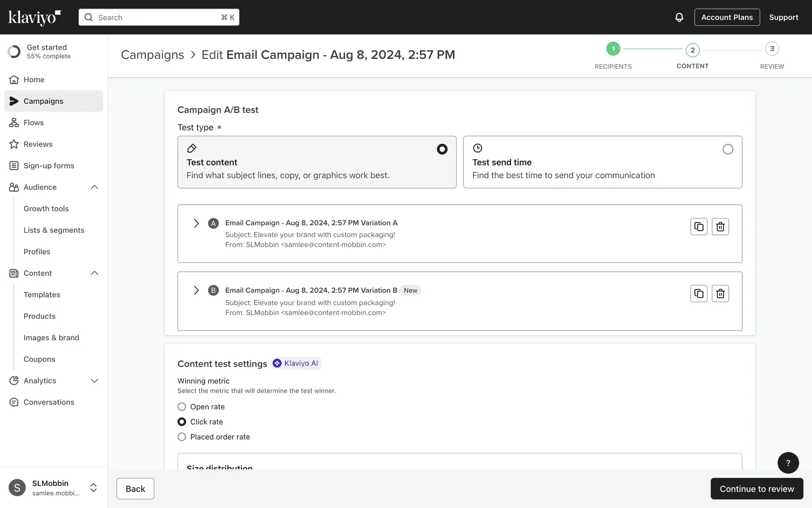Click the Klaviyo logo
The width and height of the screenshot is (812, 508).
click(35, 17)
